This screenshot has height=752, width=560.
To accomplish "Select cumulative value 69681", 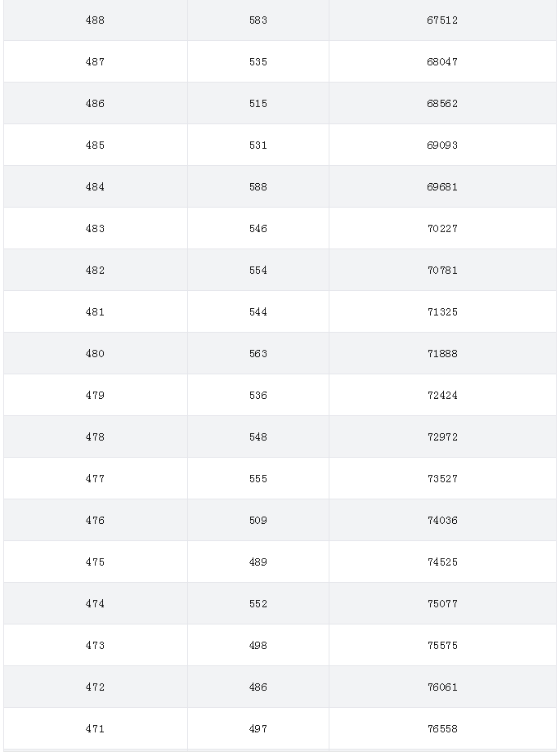I will (x=442, y=187).
